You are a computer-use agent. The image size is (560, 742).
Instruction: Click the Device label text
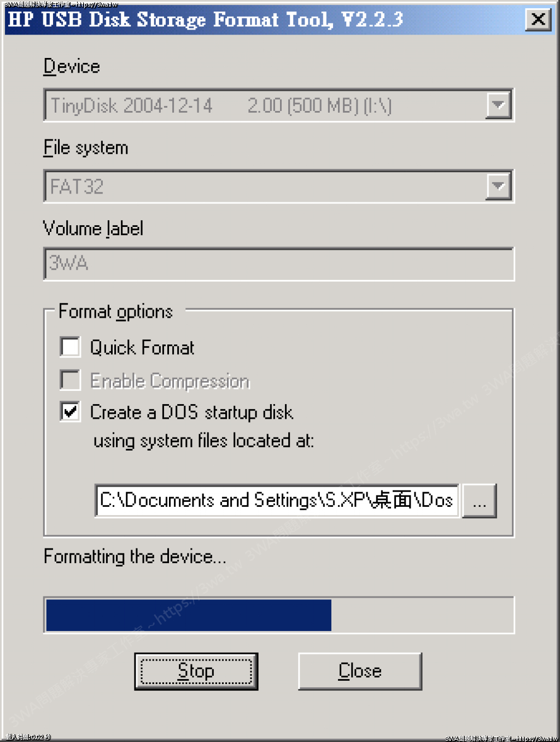(72, 67)
